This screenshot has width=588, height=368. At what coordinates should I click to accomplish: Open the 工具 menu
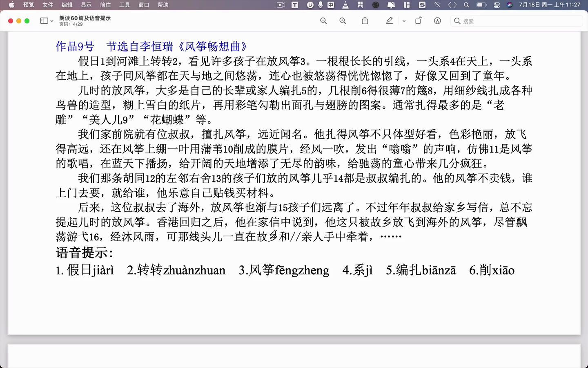pos(125,5)
